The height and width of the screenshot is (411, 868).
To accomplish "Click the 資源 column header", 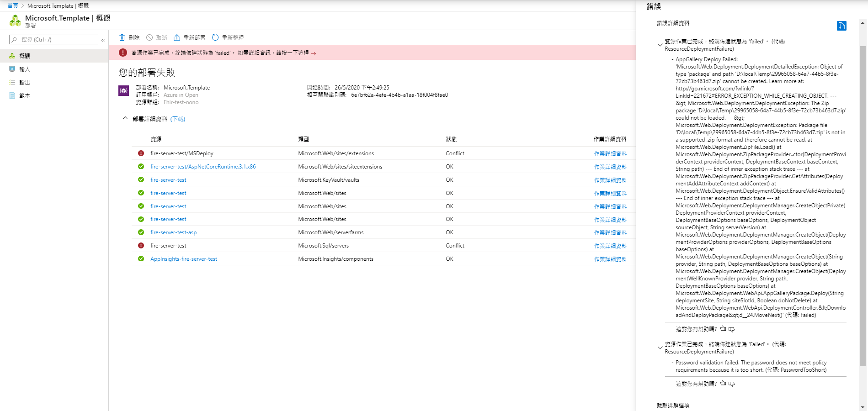I will [156, 139].
